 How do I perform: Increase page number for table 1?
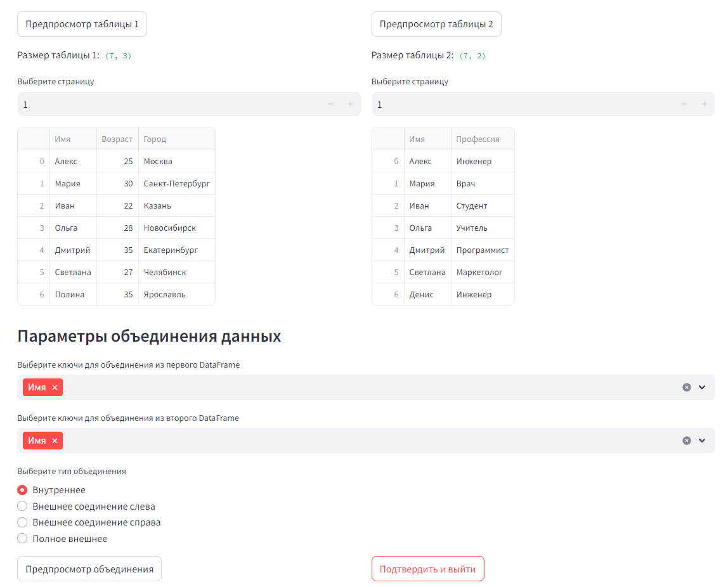click(x=351, y=105)
